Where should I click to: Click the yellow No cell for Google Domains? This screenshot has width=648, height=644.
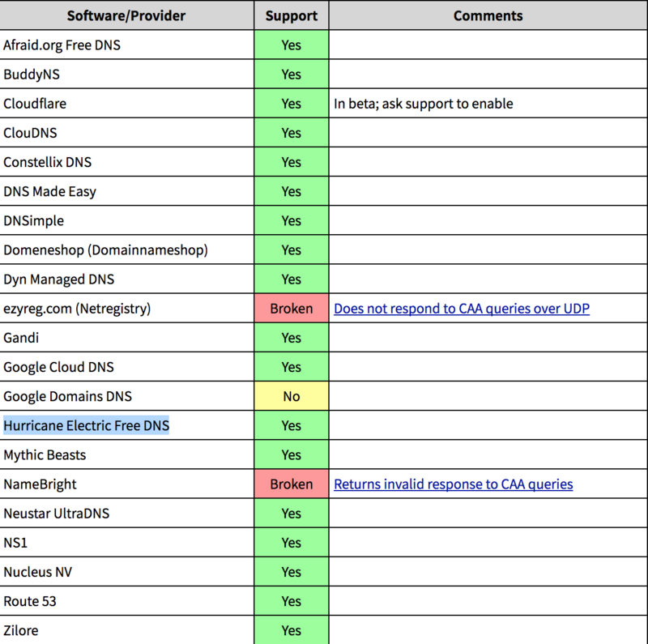pos(292,396)
